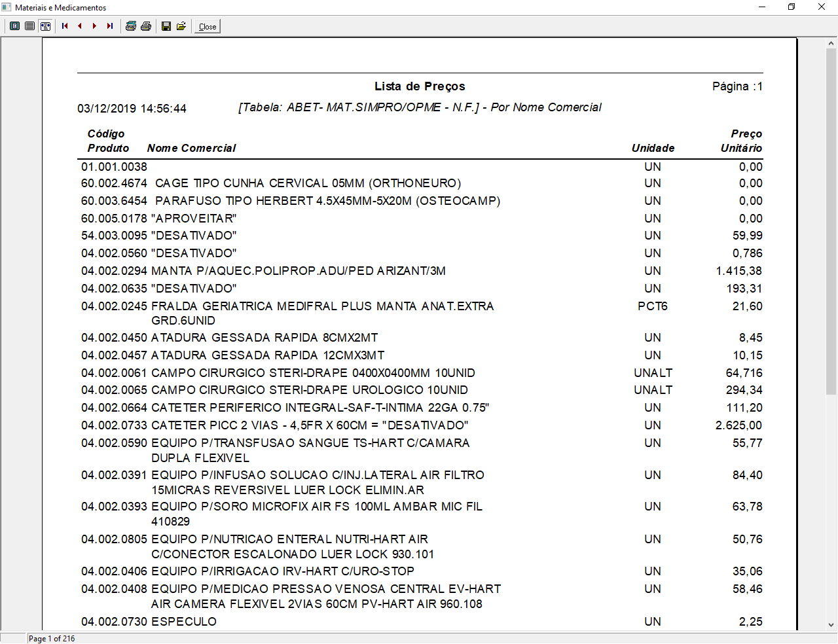Click the price 64,716

coord(744,373)
